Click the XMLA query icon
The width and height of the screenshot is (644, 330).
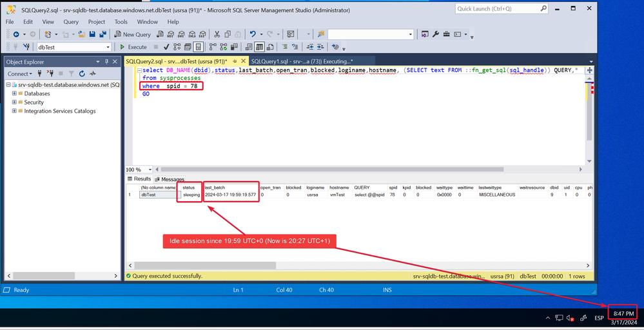(x=192, y=34)
